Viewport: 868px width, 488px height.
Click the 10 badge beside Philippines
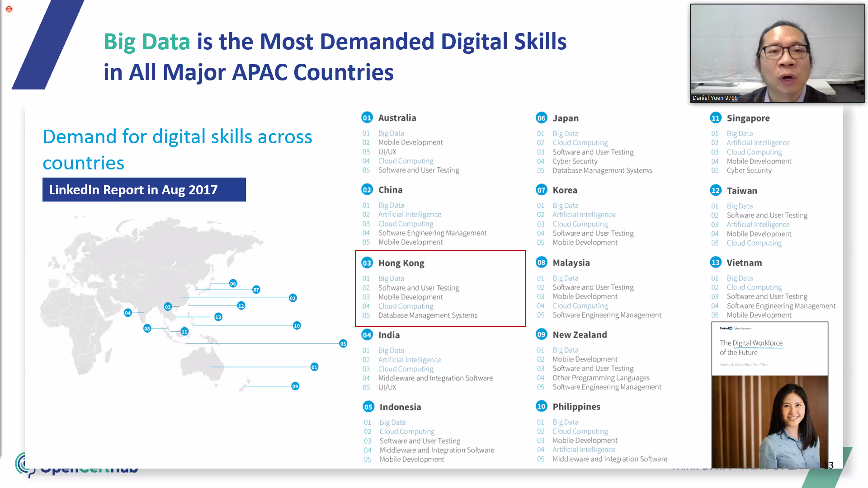click(541, 406)
